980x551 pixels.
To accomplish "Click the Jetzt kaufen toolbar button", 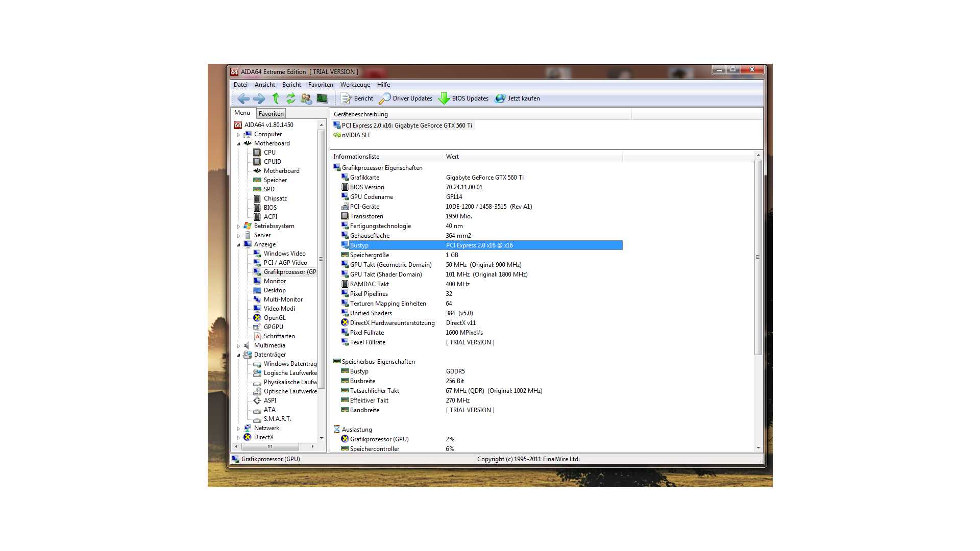I will coord(518,98).
